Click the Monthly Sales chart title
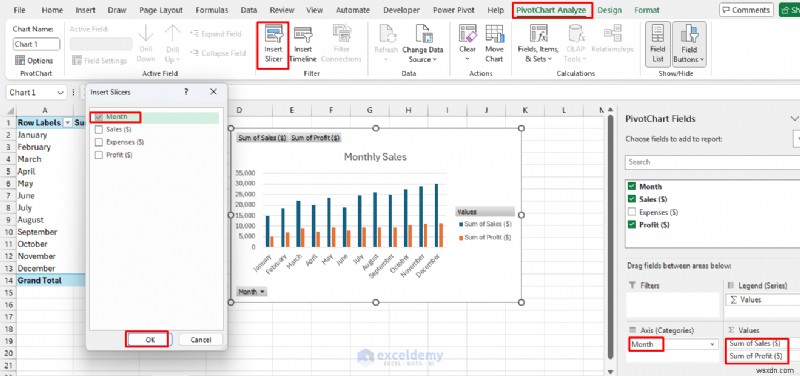Screen dimensions: 800x376 (376, 157)
